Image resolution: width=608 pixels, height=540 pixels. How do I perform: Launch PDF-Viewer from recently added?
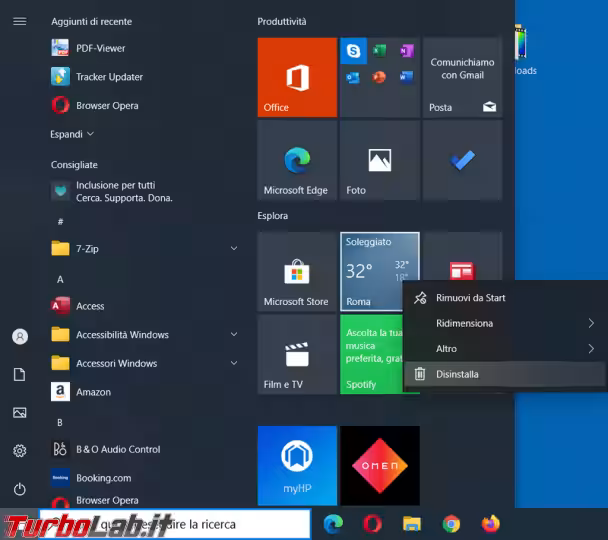tap(88, 48)
